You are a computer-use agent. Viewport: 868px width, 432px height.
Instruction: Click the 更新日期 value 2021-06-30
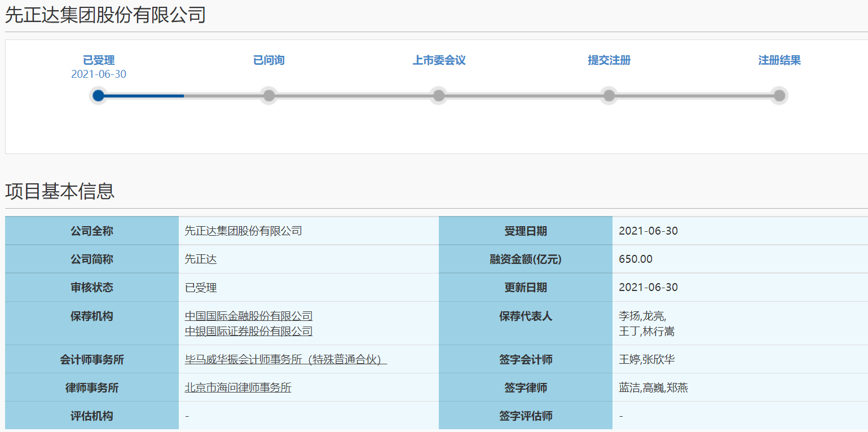648,287
